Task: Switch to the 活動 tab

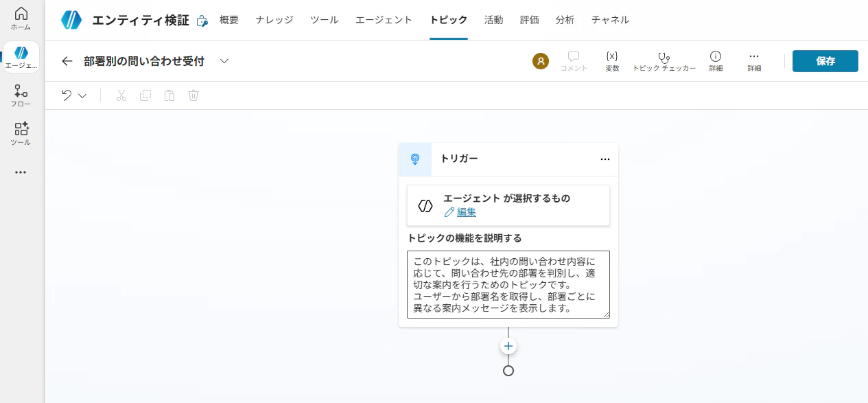Action: (x=493, y=20)
